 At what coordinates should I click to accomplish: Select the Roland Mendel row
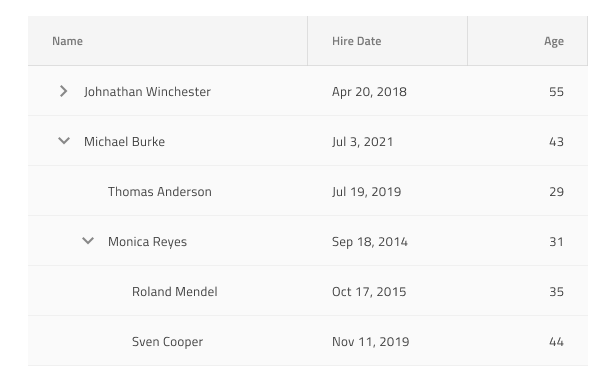point(308,291)
